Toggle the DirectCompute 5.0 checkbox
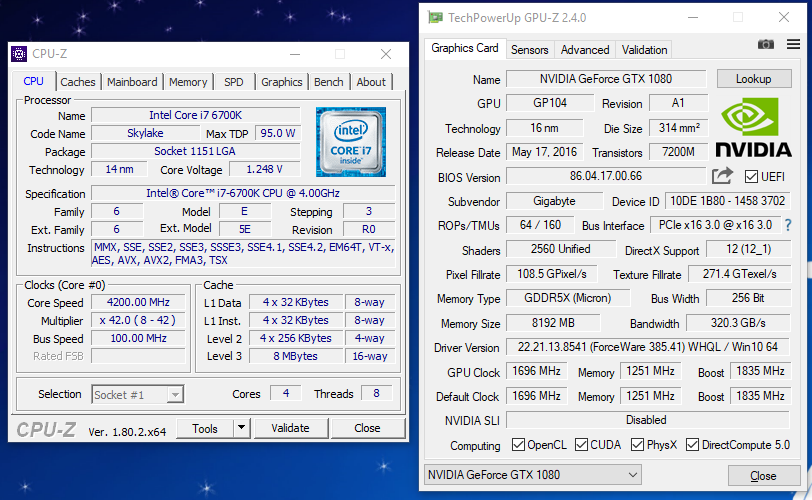 (692, 445)
